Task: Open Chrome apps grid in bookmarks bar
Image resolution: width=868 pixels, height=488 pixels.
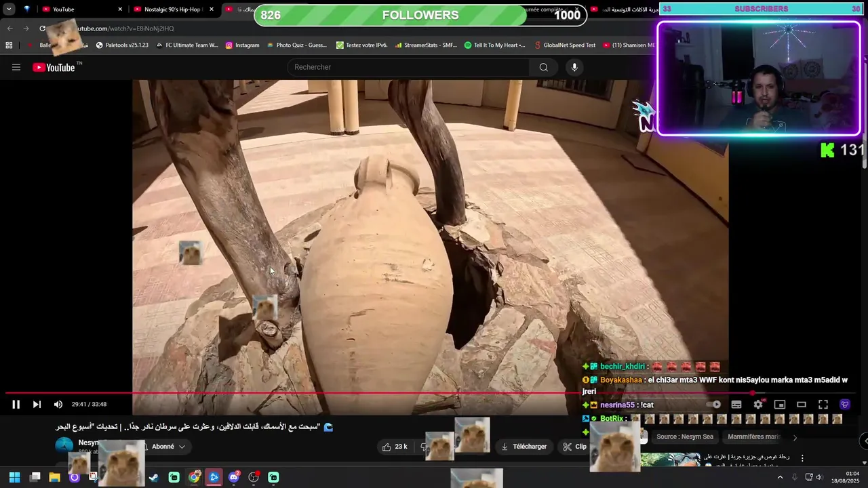Action: 9,45
